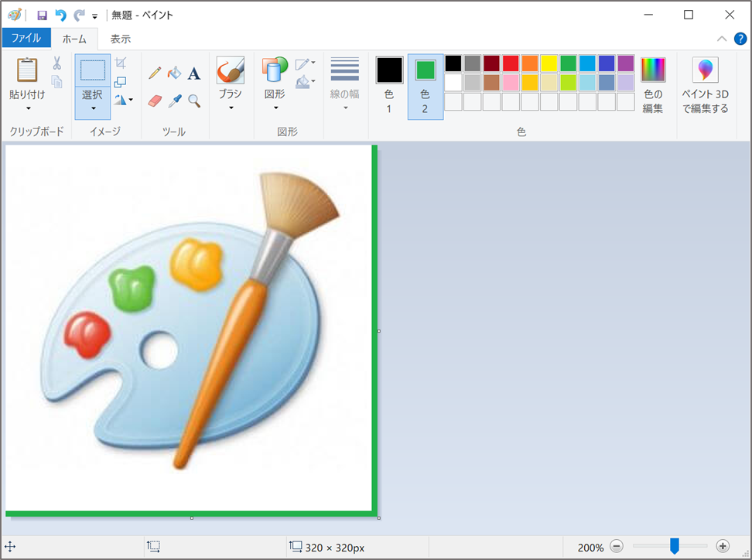Pick the yellow color swatch
The height and width of the screenshot is (560, 752).
549,63
